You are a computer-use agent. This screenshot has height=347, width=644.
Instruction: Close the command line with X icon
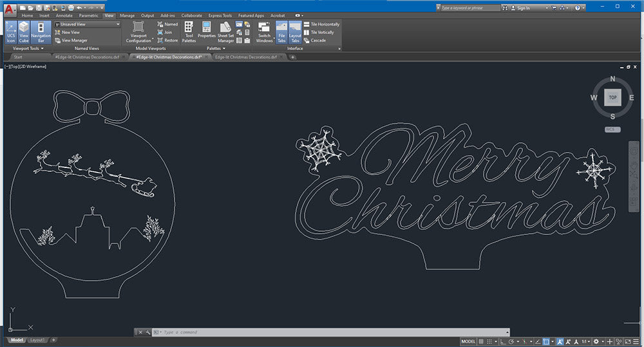click(140, 332)
